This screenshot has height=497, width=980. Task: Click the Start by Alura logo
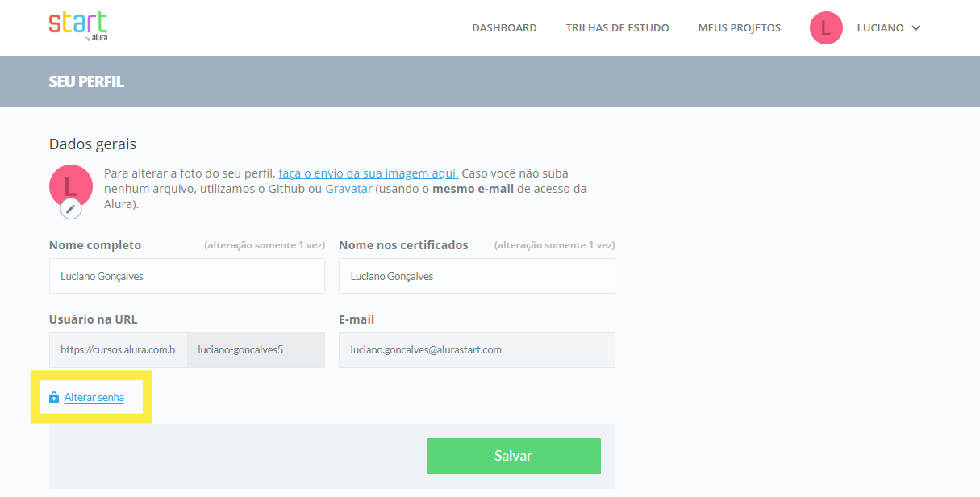(x=78, y=26)
